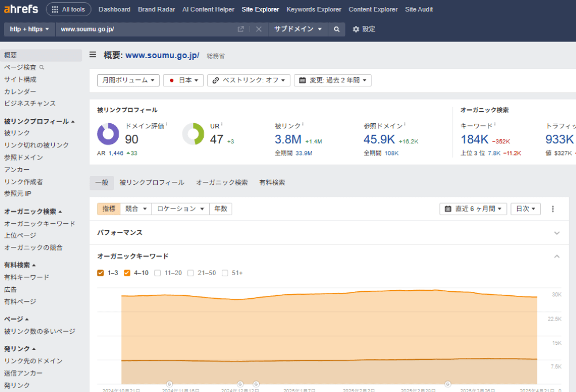576x392 pixels.
Task: Click info icon beside UR
Action: pyautogui.click(x=222, y=124)
